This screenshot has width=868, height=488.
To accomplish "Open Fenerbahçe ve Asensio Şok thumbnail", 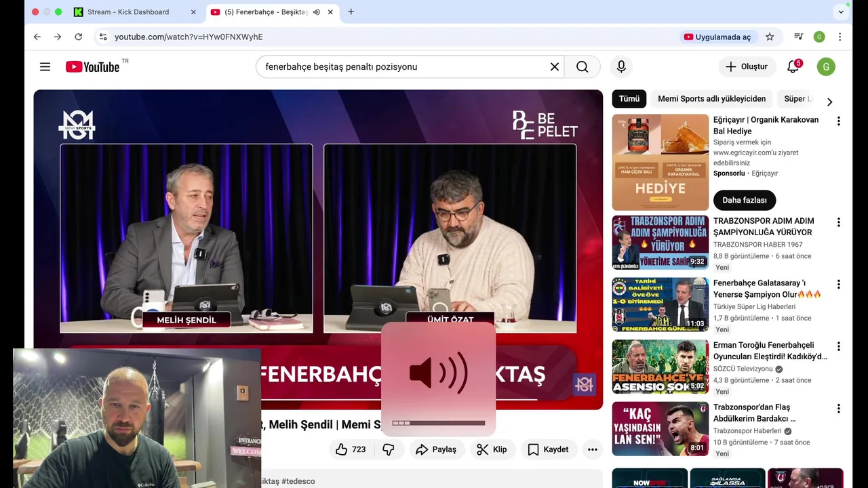I will 660,367.
